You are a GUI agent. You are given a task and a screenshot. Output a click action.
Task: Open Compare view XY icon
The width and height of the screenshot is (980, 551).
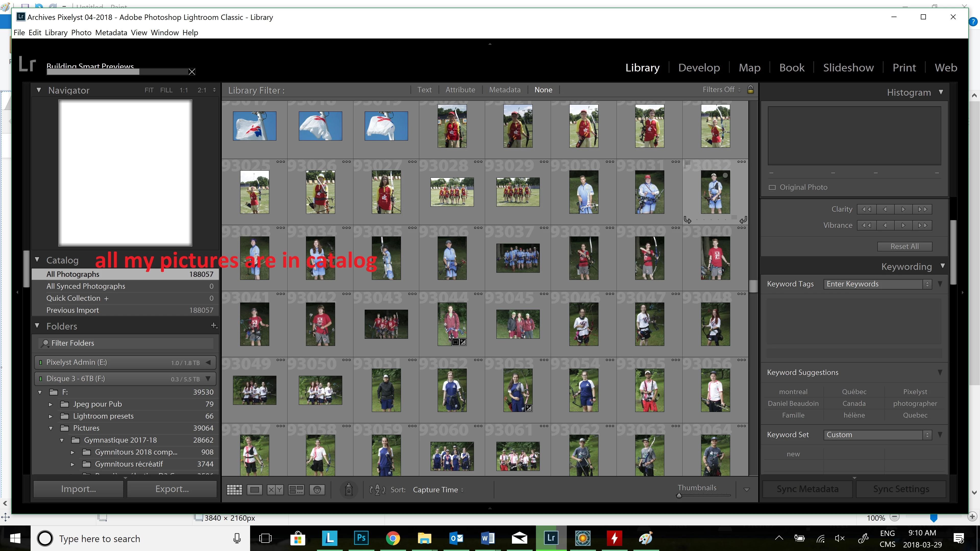[275, 490]
